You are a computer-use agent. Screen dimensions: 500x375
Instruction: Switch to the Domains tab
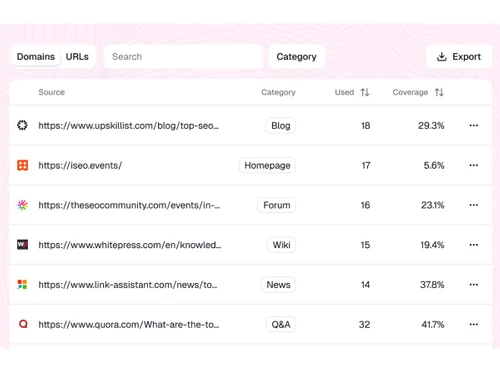coord(36,57)
